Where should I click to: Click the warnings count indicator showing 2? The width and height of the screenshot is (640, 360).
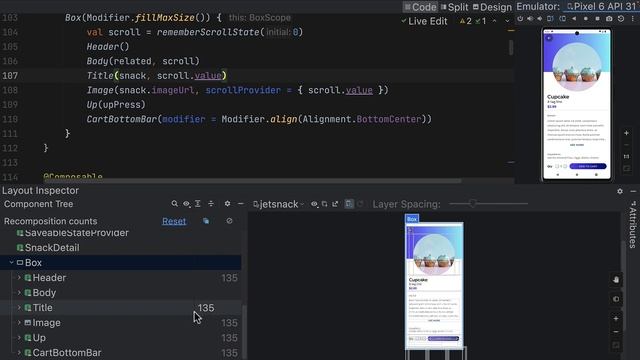pyautogui.click(x=466, y=21)
